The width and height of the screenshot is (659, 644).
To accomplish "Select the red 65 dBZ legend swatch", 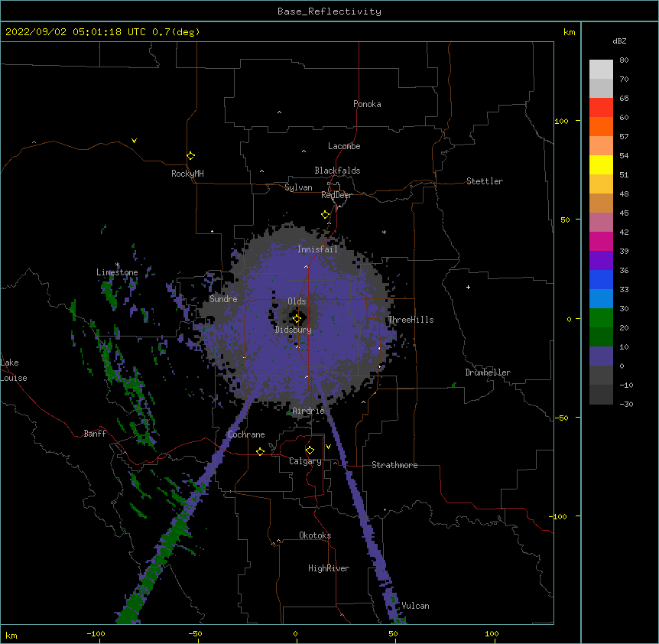I will 601,107.
